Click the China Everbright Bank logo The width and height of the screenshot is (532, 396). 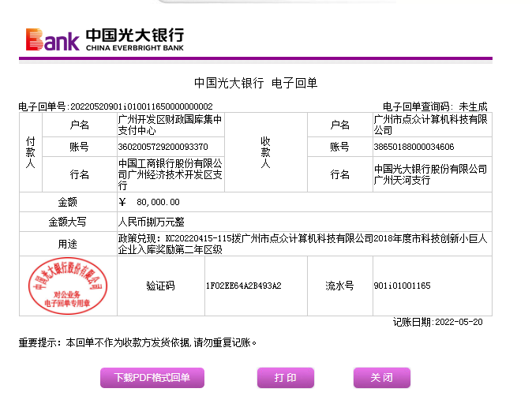[104, 39]
